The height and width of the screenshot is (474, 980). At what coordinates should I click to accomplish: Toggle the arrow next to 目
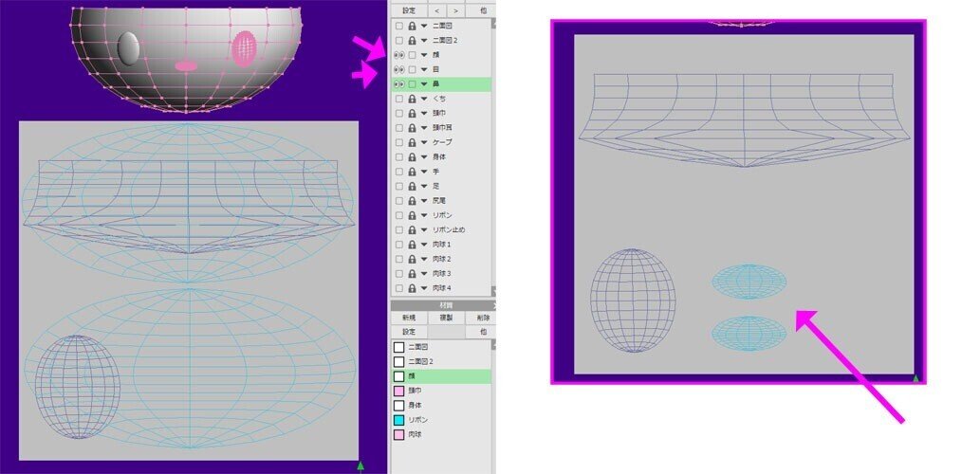pyautogui.click(x=424, y=69)
